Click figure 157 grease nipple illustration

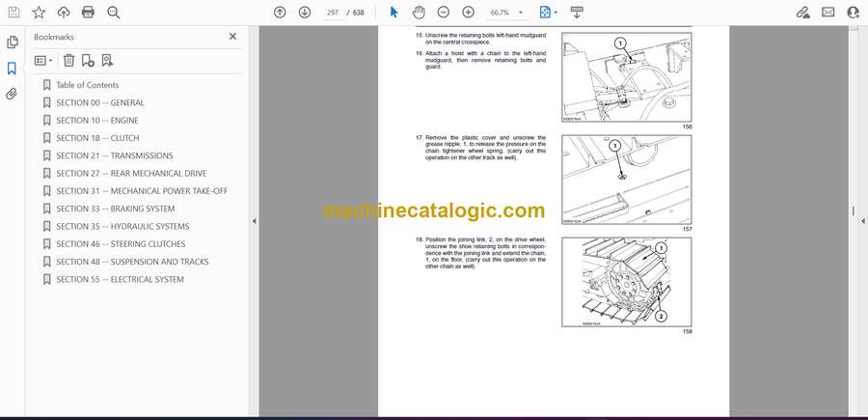[626, 180]
